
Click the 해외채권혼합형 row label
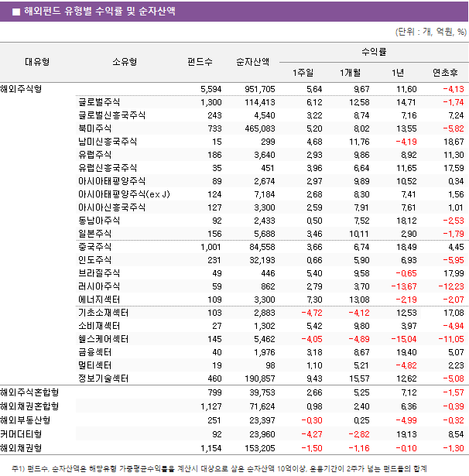pyautogui.click(x=29, y=406)
